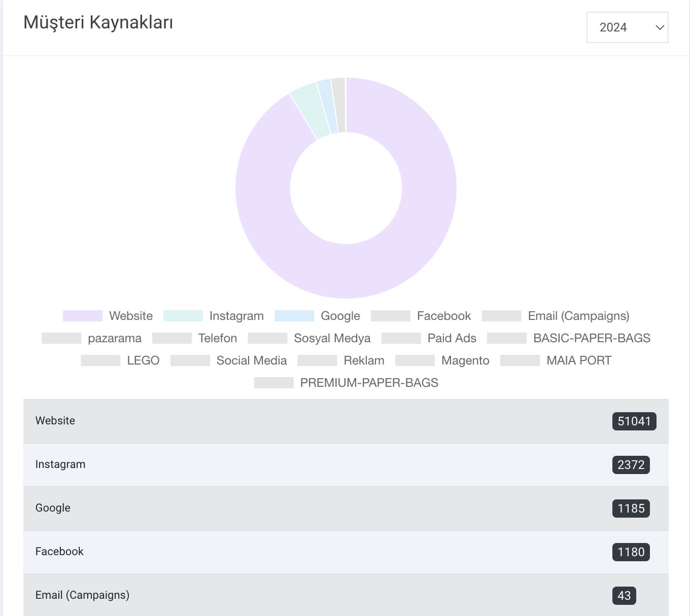Click the Social Media legend label
The height and width of the screenshot is (616, 690).
pos(252,360)
